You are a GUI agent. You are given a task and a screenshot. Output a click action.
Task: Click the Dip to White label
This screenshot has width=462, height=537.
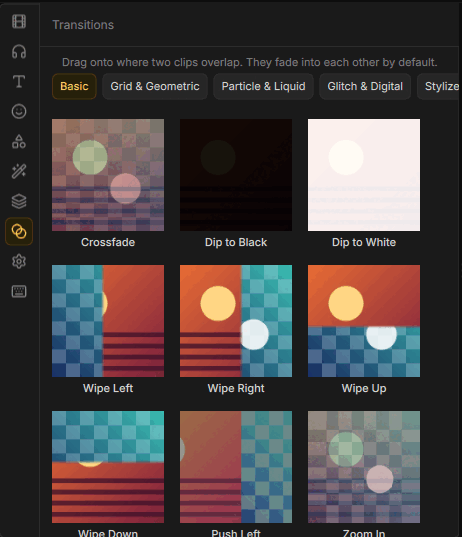[364, 242]
